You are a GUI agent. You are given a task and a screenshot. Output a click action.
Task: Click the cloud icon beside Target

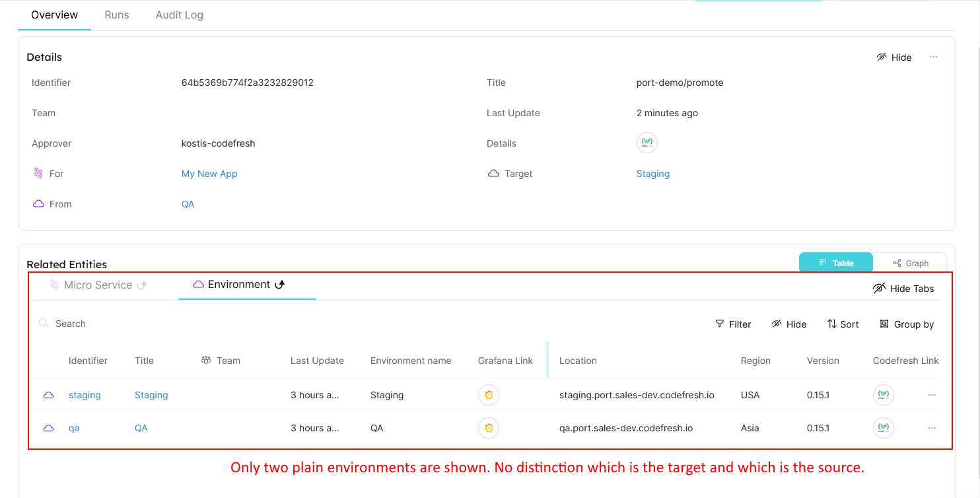pos(493,174)
